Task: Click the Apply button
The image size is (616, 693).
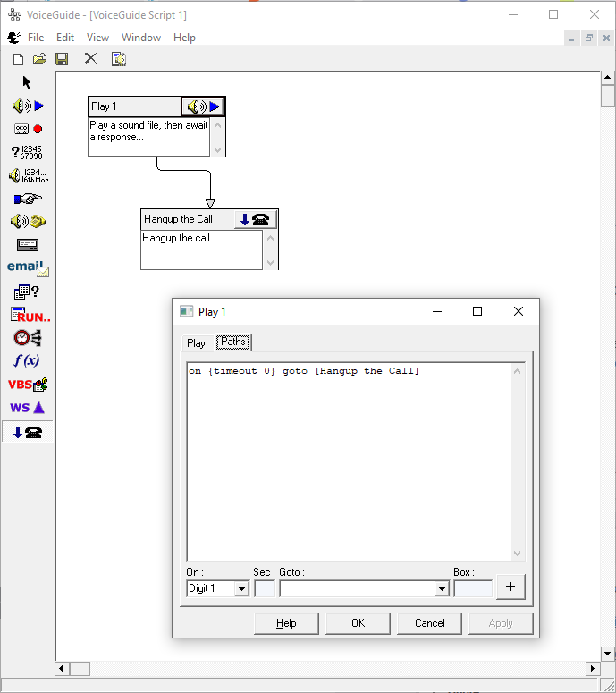Action: 501,623
